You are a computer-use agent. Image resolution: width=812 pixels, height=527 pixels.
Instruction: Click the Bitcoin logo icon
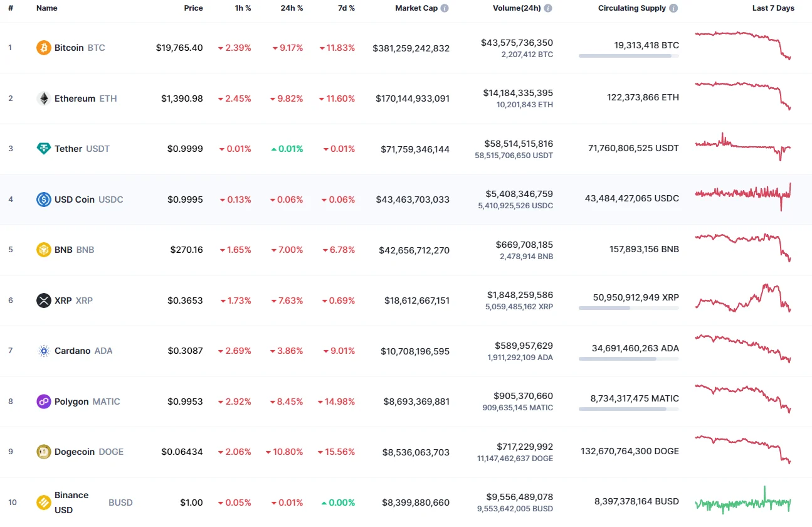[x=43, y=48]
